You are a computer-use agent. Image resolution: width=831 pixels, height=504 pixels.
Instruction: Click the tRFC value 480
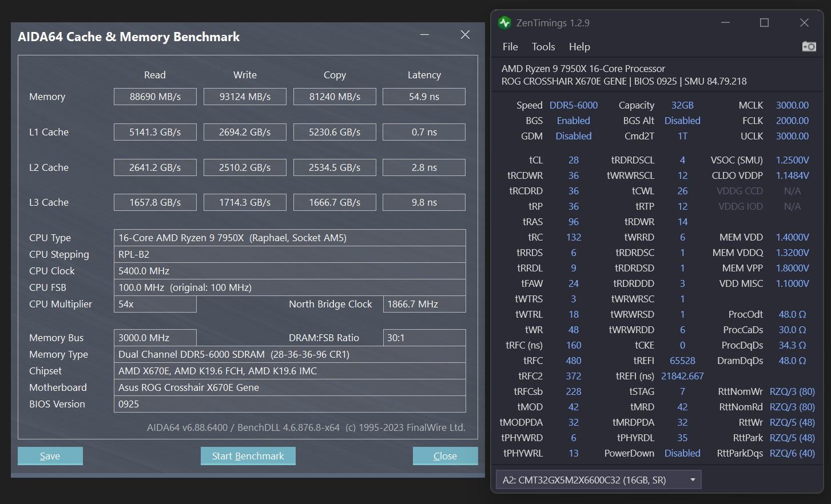(x=574, y=361)
